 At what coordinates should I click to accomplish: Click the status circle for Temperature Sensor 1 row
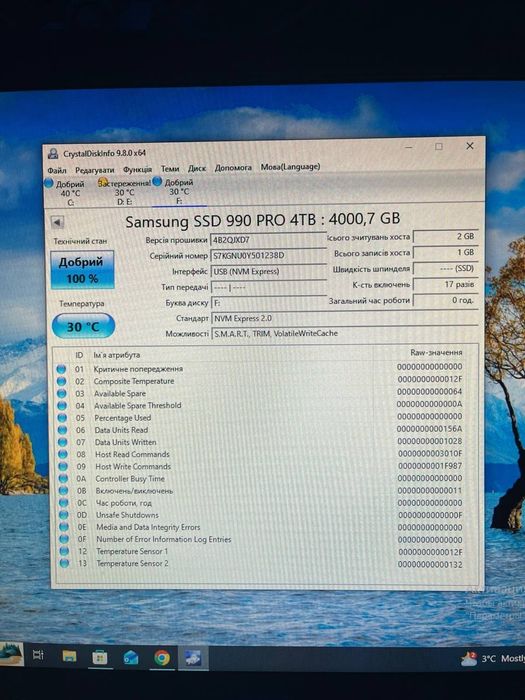(64, 551)
